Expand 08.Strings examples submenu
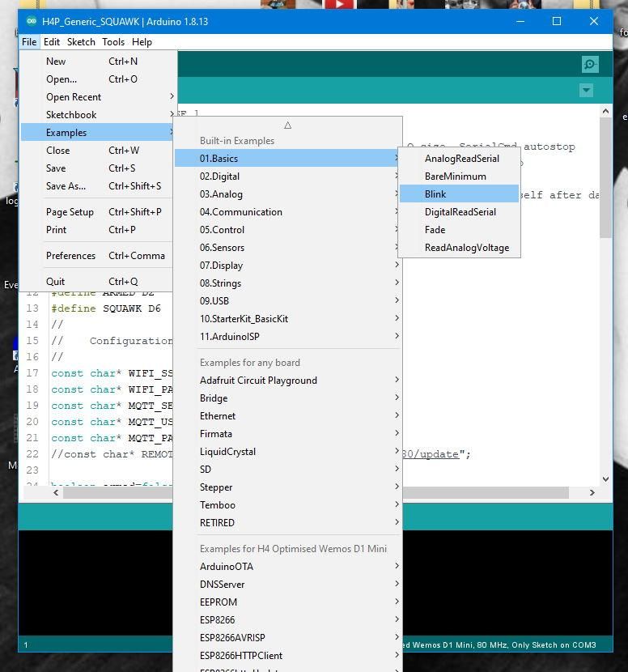The height and width of the screenshot is (672, 628). coord(287,283)
